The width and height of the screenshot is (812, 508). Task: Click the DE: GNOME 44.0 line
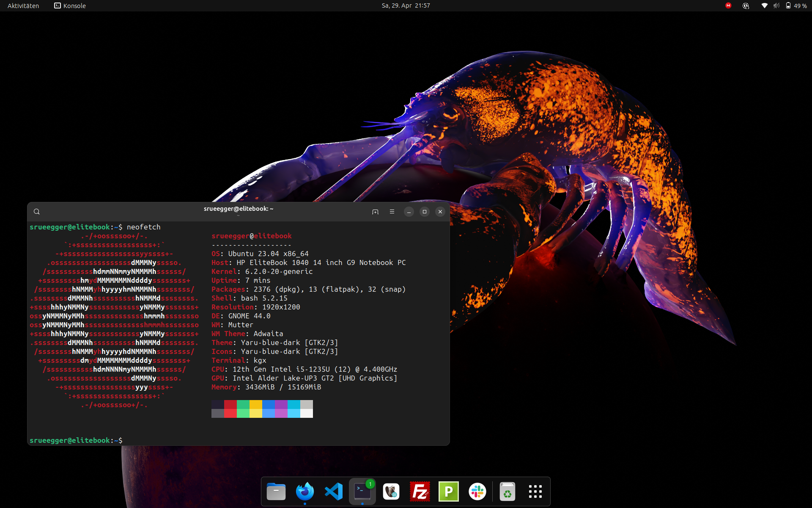pyautogui.click(x=241, y=316)
